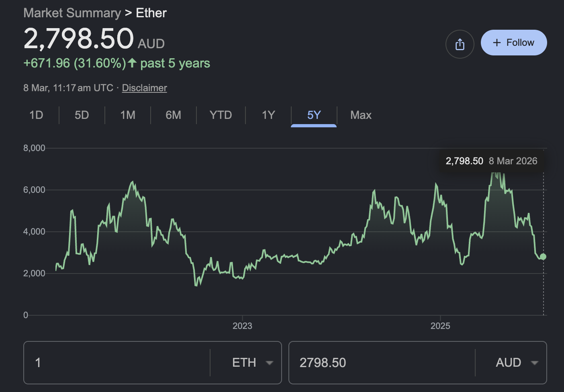564x392 pixels.
Task: Show the 1M price history
Action: 128,115
